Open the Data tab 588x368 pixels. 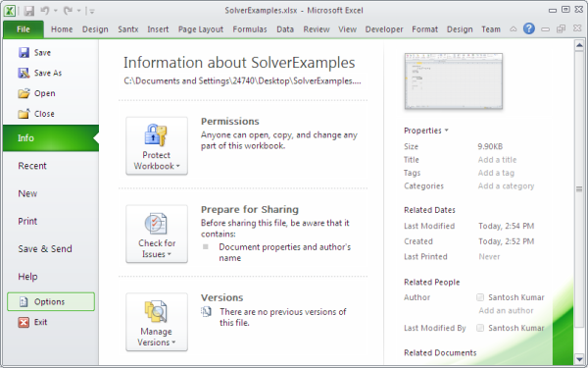pos(285,29)
